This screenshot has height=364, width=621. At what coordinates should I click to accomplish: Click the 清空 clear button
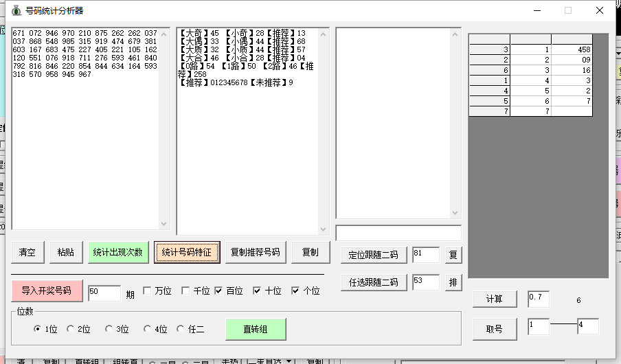(x=27, y=253)
